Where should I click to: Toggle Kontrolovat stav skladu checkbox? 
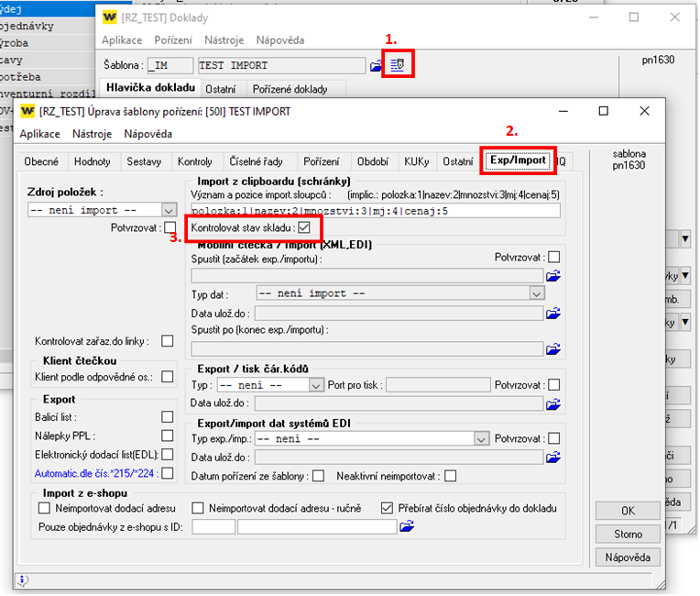pyautogui.click(x=304, y=227)
